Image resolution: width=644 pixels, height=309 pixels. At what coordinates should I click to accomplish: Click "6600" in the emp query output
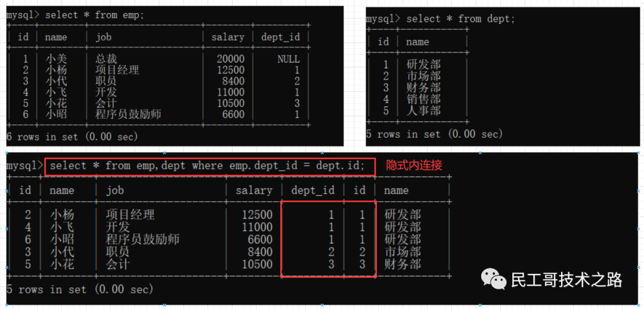(x=233, y=114)
